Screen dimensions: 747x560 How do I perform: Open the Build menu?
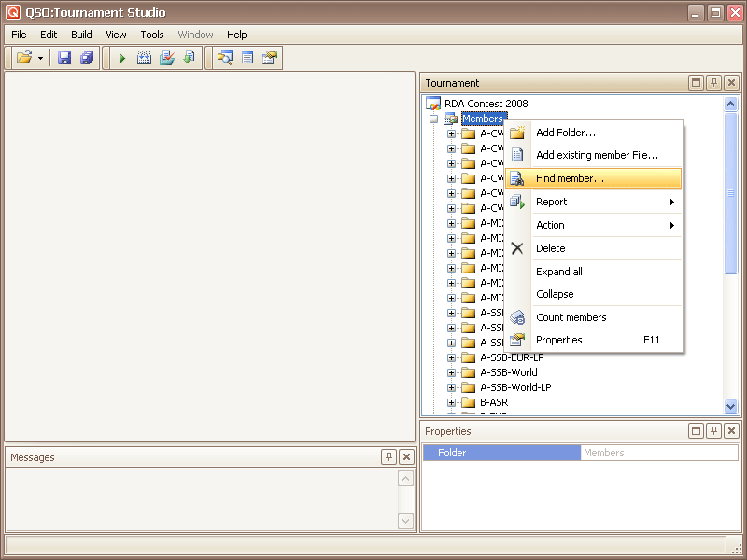tap(81, 35)
